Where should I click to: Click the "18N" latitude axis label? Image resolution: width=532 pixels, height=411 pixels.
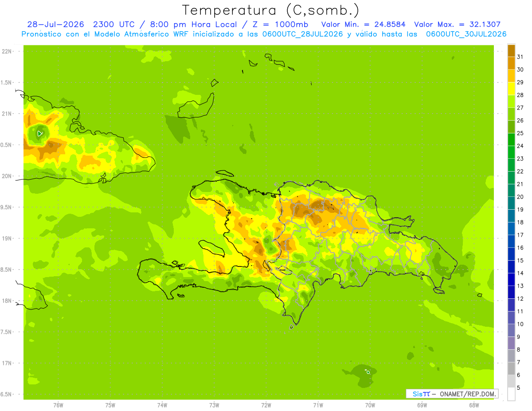[x=7, y=301]
